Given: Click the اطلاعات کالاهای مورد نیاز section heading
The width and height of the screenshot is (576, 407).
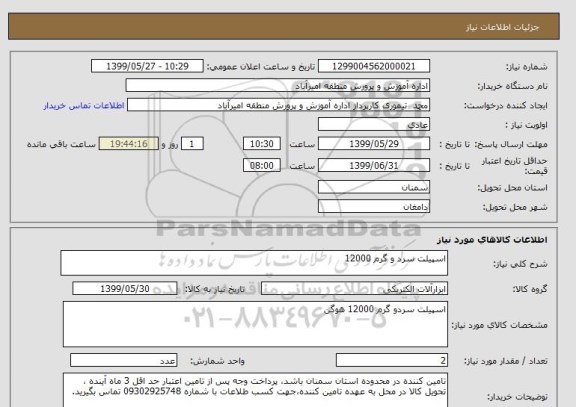Looking at the screenshot, I should 492,240.
